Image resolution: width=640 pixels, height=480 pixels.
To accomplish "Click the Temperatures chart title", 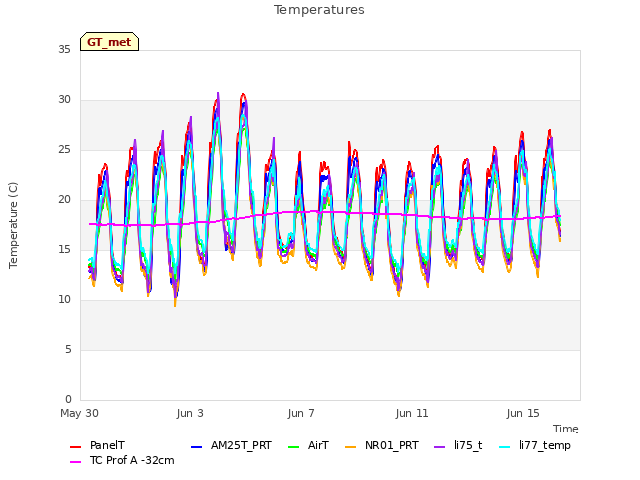I will point(319,10).
